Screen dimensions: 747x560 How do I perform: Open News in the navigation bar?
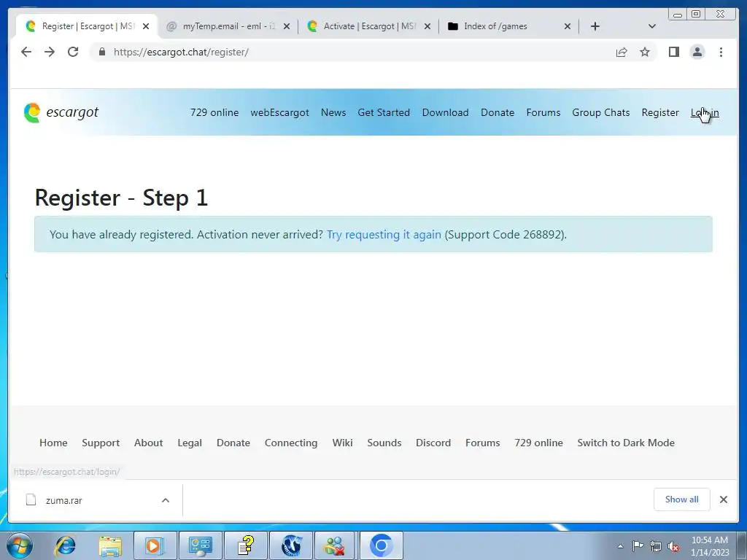pos(333,112)
